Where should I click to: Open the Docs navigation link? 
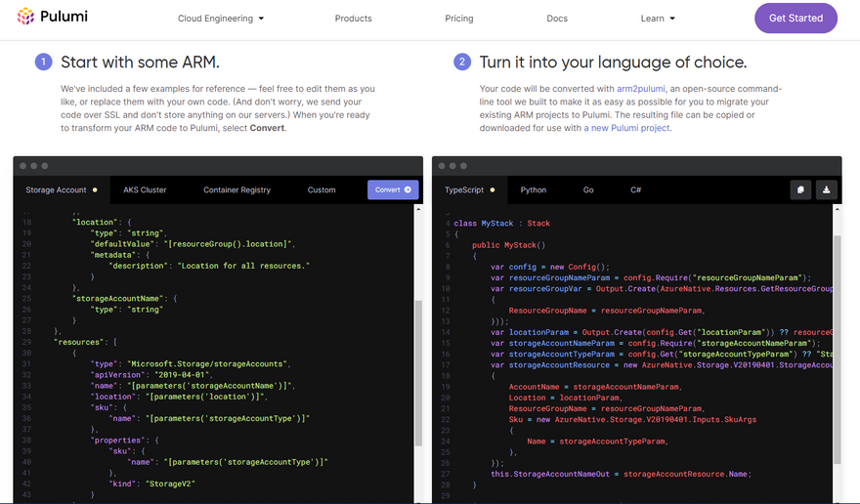tap(557, 19)
